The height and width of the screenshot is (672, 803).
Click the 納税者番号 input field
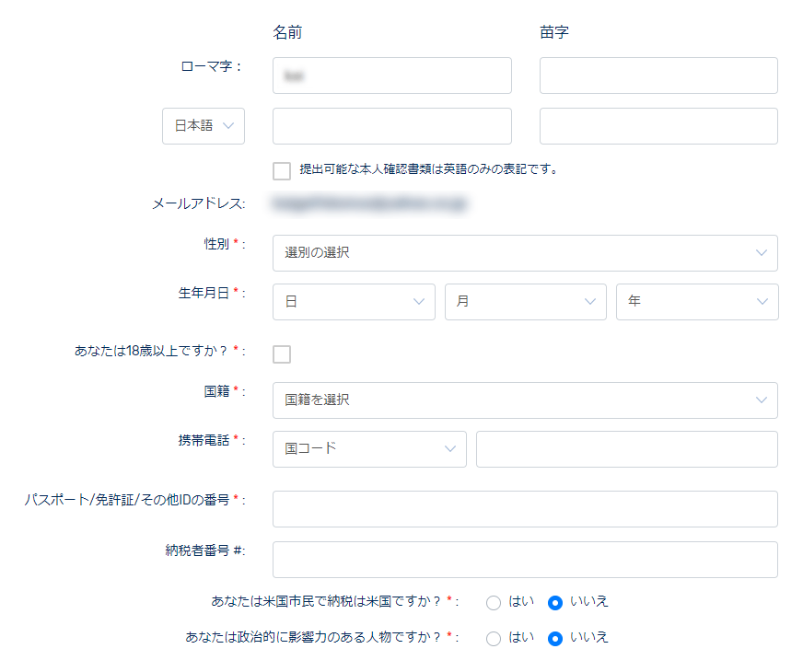coord(525,560)
